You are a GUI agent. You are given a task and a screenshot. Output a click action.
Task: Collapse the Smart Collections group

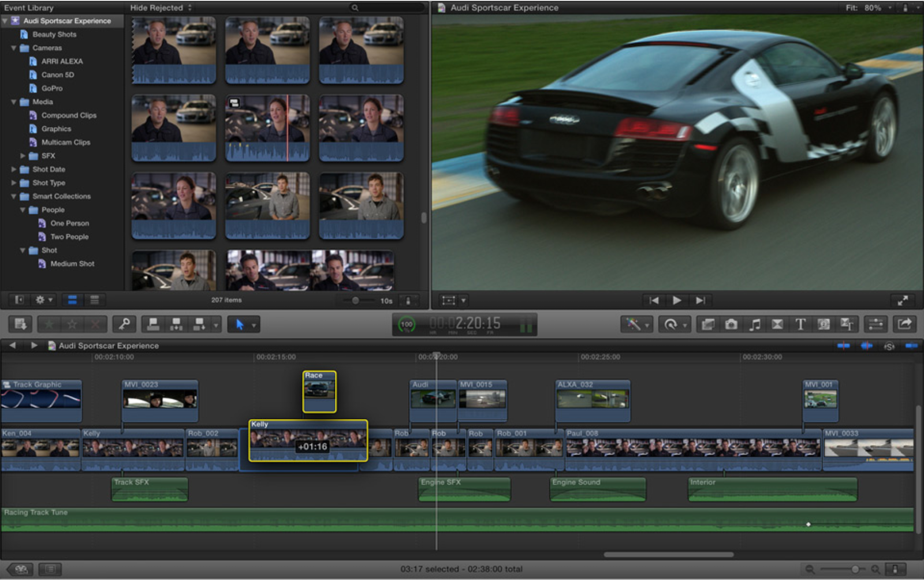pos(13,196)
